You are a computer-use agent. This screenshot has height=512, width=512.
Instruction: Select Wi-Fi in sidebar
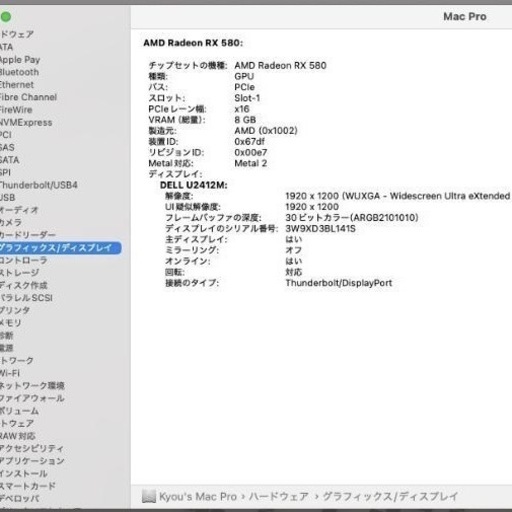tap(10, 373)
